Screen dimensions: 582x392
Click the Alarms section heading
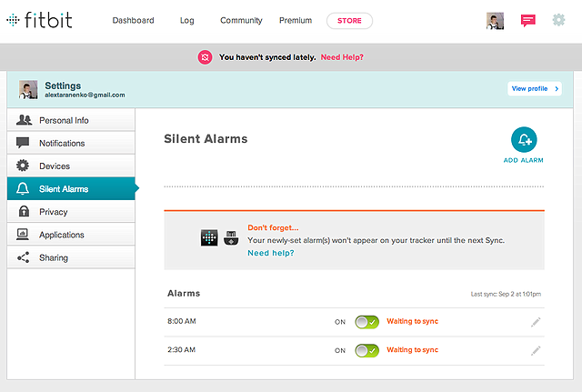[184, 294]
